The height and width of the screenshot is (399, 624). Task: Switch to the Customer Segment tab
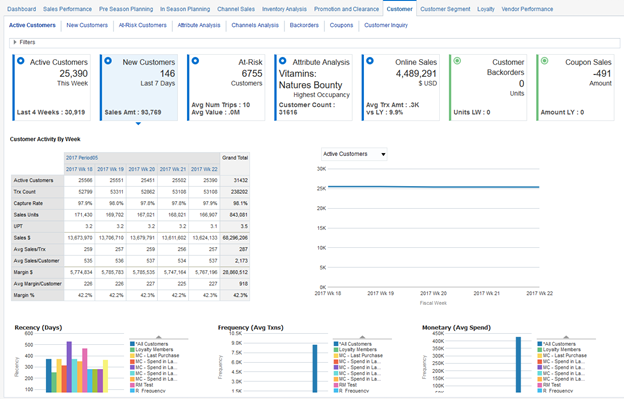click(445, 9)
